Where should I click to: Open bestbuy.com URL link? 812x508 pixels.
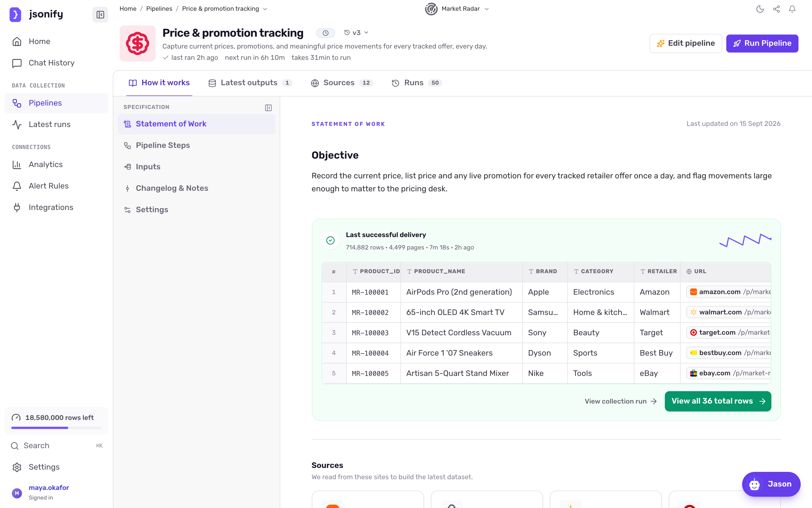pos(729,353)
